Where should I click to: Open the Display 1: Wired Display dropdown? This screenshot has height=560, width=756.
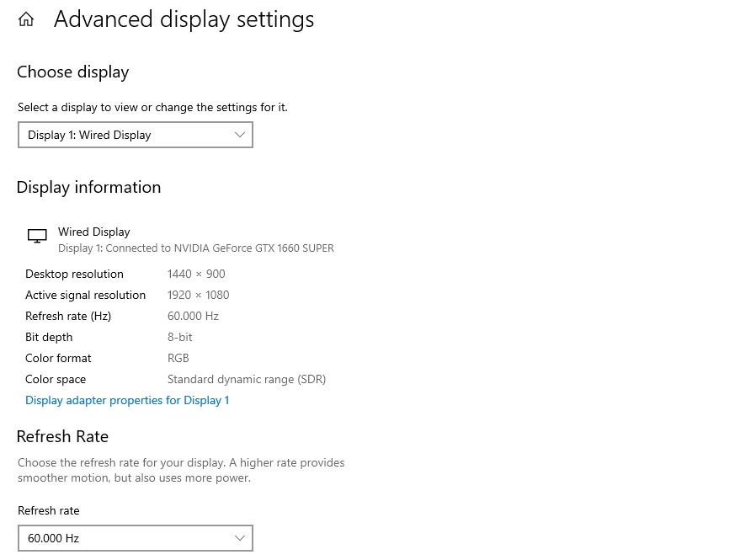coord(136,135)
